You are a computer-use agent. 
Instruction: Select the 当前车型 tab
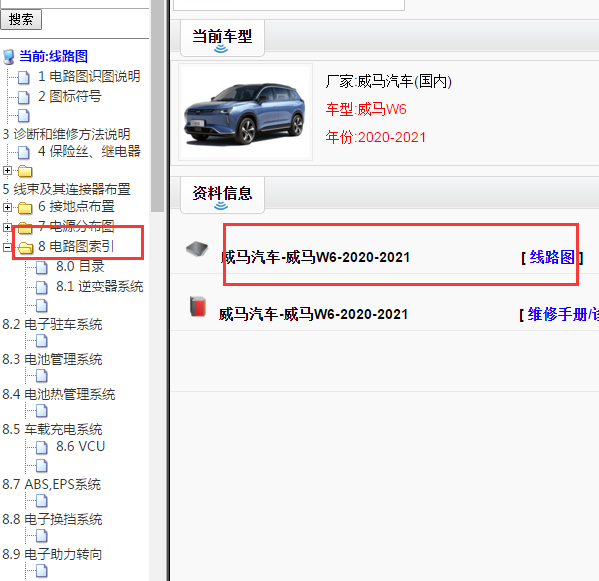tap(222, 38)
